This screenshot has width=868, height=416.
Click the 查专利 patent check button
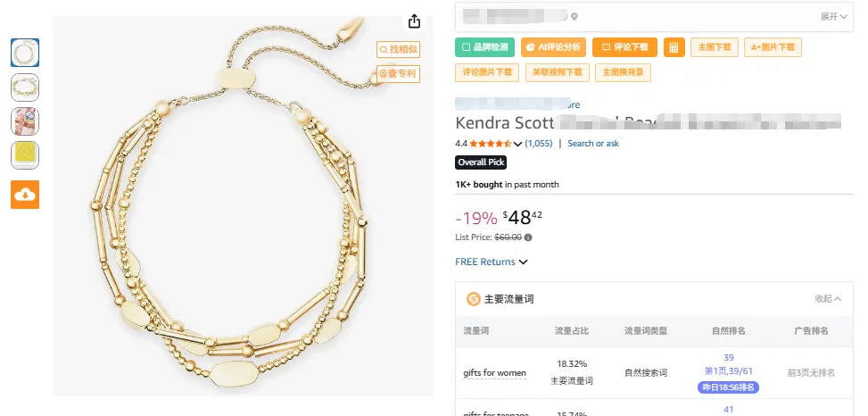[398, 74]
